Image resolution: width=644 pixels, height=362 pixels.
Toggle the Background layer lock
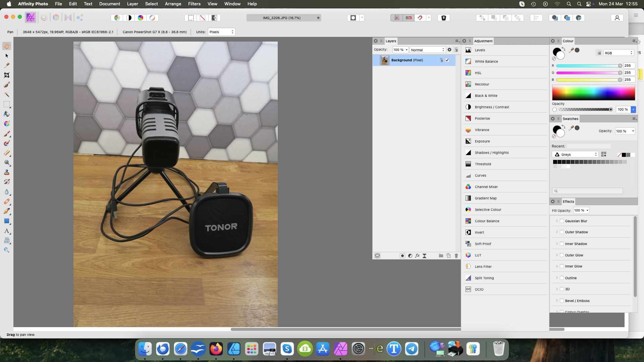441,60
